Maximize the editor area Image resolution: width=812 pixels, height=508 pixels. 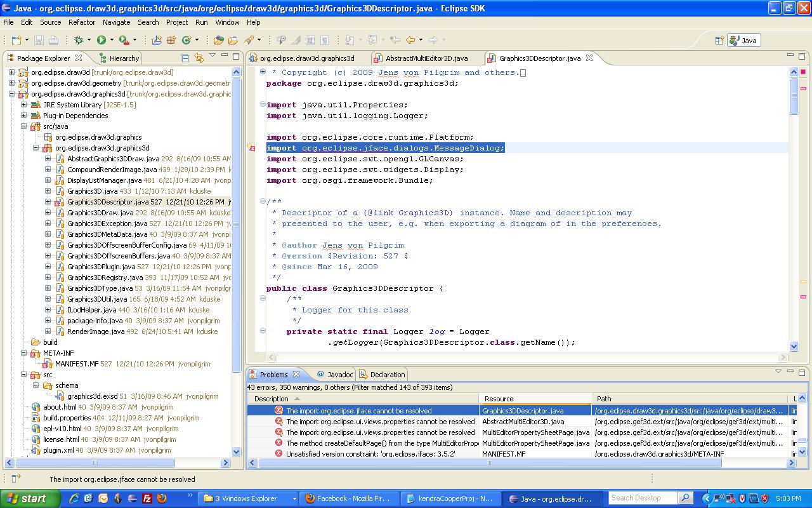tap(802, 56)
